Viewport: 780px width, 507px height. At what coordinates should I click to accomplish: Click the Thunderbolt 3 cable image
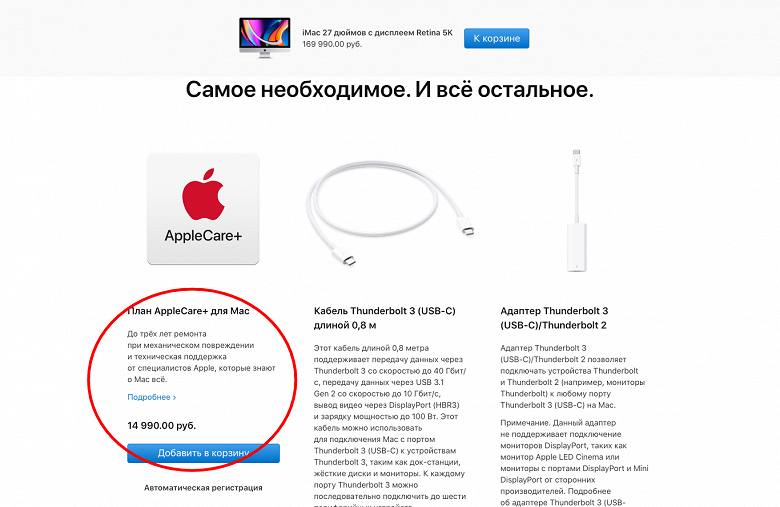pyautogui.click(x=390, y=212)
